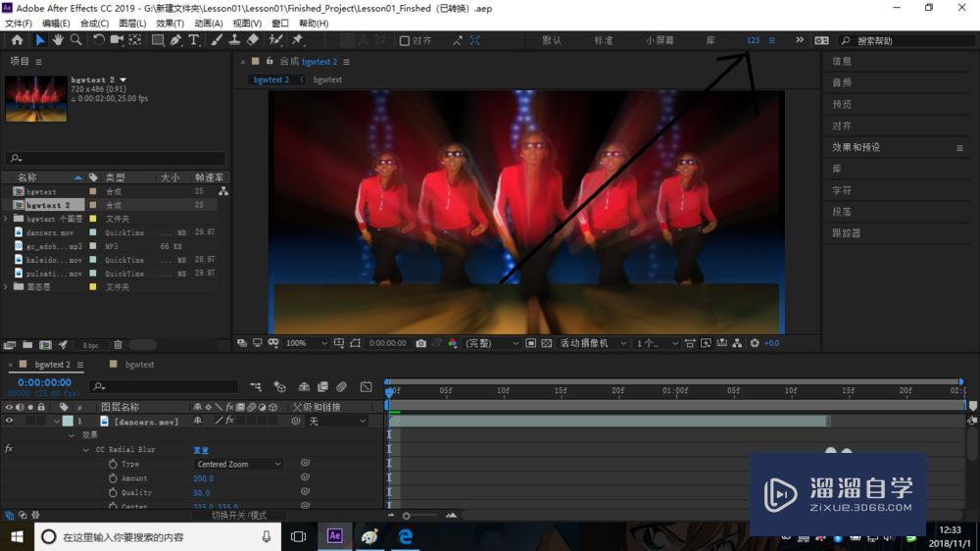The width and height of the screenshot is (980, 551).
Task: Select the Pan Behind anchor tool
Action: [x=135, y=40]
